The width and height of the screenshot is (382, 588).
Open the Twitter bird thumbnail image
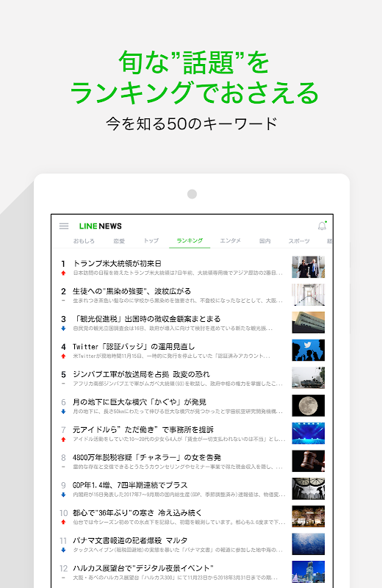tap(308, 351)
